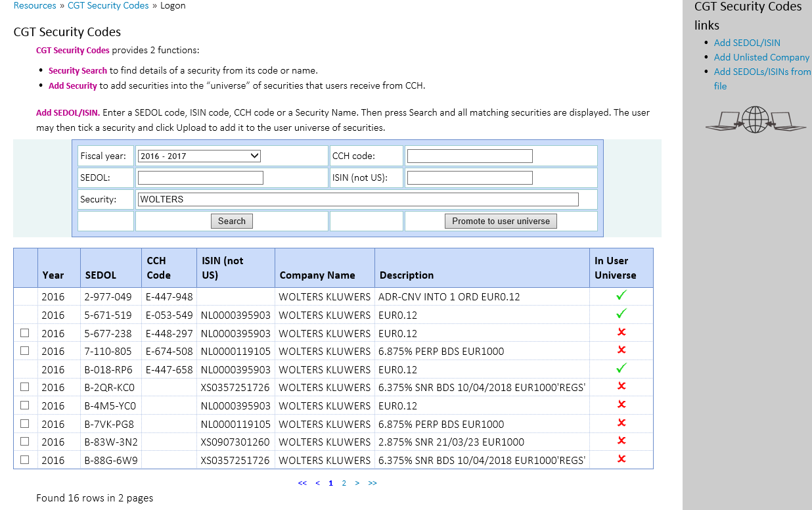Viewport: 812px width, 510px height.
Task: Focus the SEDOL input field
Action: (200, 177)
